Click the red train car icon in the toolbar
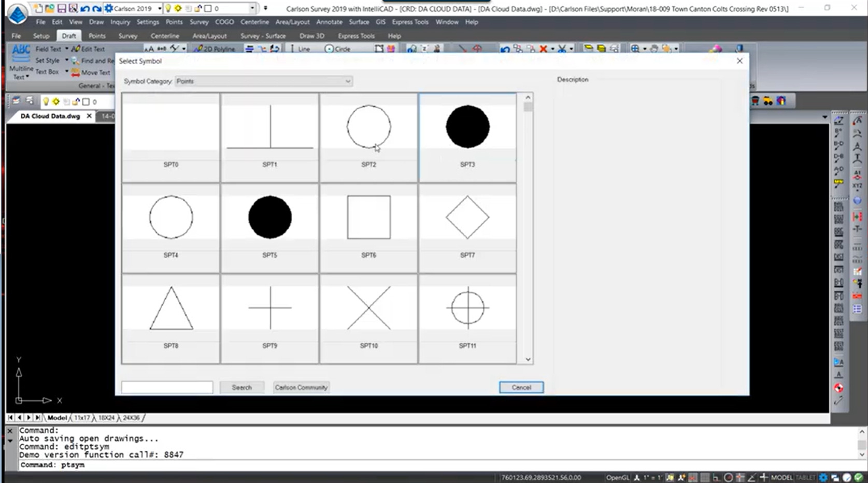The height and width of the screenshot is (483, 868). (756, 101)
